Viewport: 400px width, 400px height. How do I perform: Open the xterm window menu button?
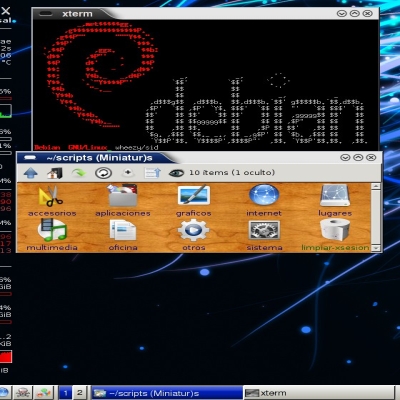tap(46, 14)
